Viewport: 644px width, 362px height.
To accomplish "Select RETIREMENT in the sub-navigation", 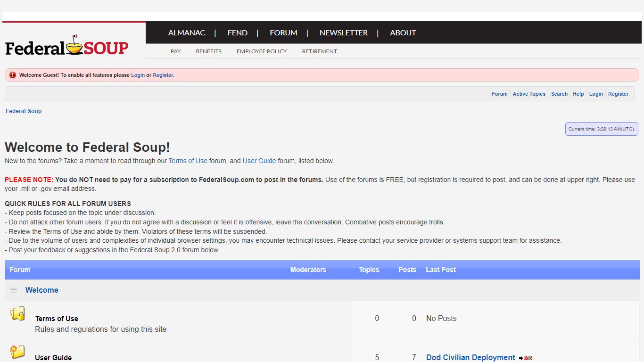I will tap(320, 51).
